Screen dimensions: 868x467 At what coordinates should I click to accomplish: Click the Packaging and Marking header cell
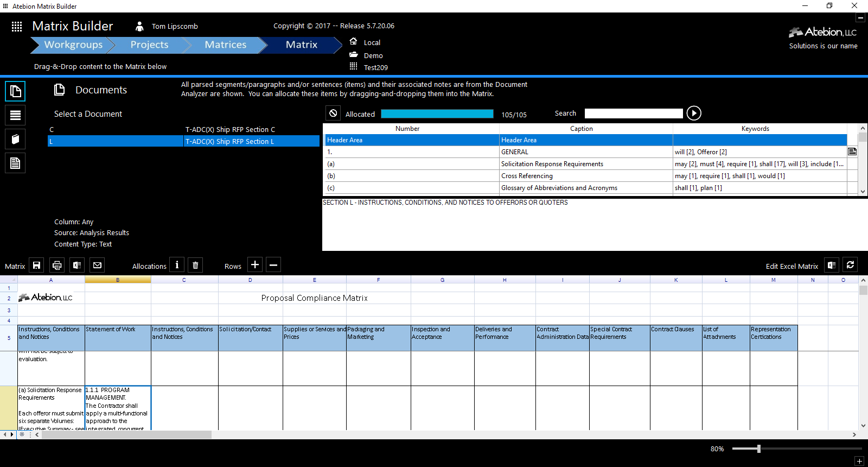click(x=379, y=338)
